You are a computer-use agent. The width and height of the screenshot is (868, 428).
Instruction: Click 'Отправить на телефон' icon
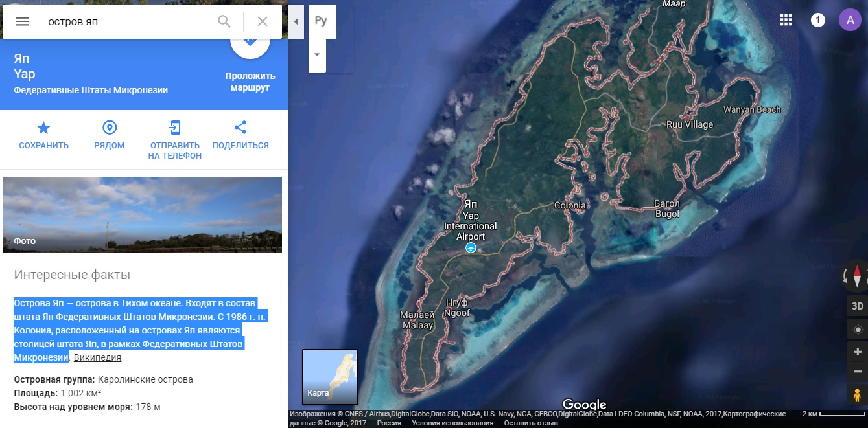(174, 128)
